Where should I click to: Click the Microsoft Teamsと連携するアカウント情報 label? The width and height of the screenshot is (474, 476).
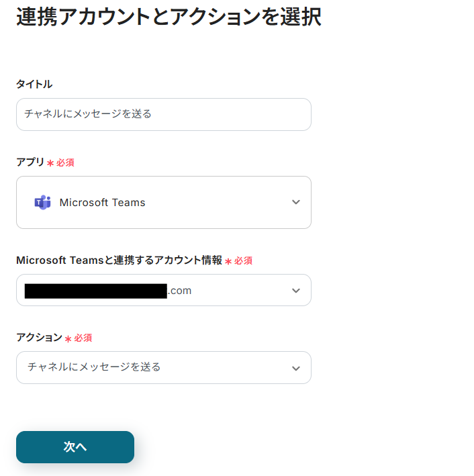(119, 260)
